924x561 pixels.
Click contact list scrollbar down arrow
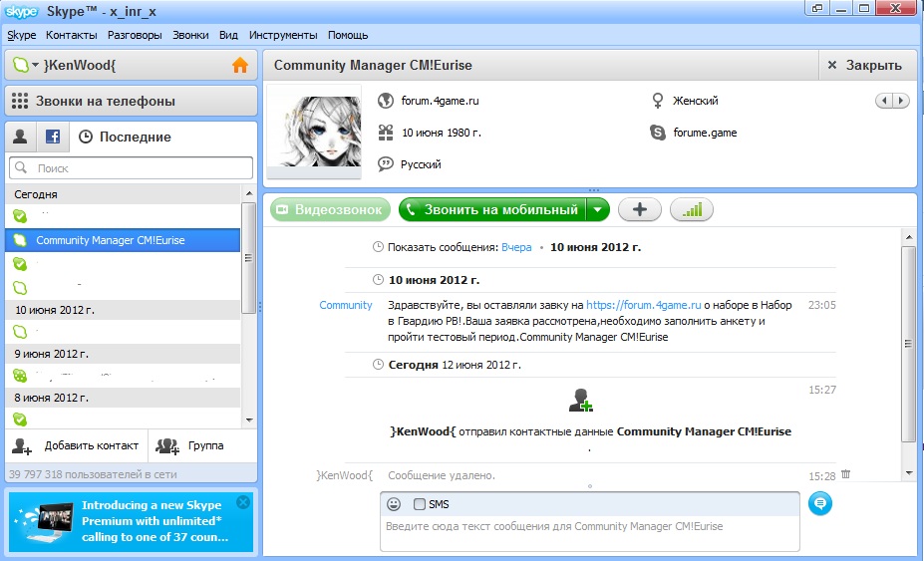tap(248, 421)
